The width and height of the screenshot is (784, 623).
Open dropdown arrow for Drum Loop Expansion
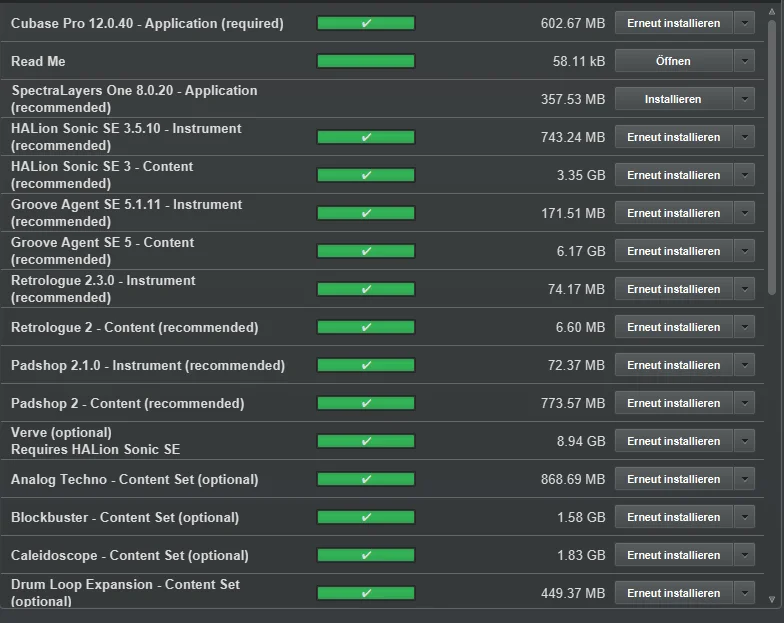(x=744, y=593)
